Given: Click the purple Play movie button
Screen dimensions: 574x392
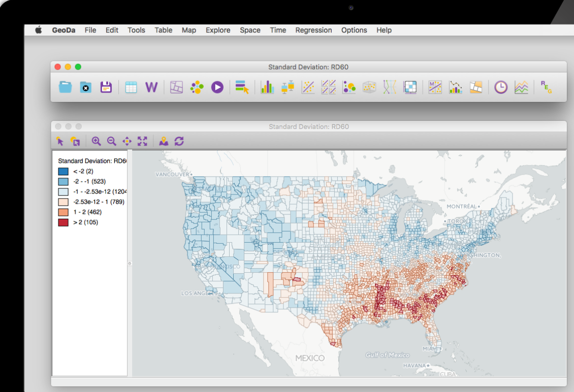Looking at the screenshot, I should [x=217, y=87].
